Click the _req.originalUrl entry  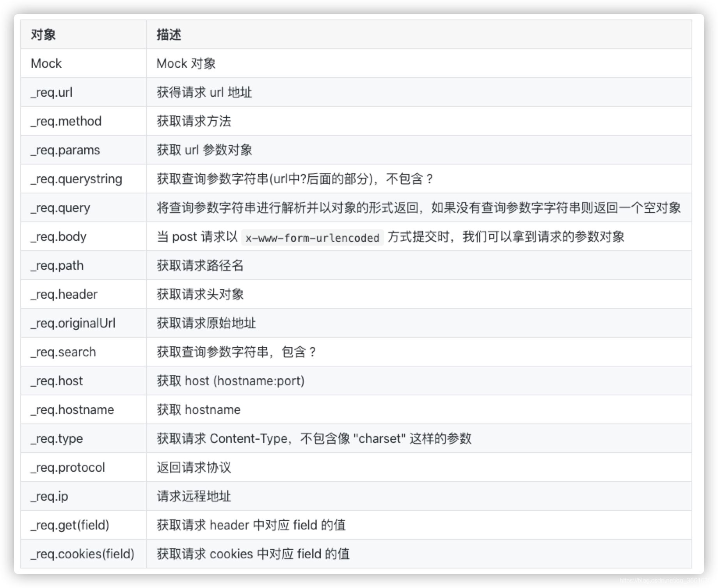[73, 323]
